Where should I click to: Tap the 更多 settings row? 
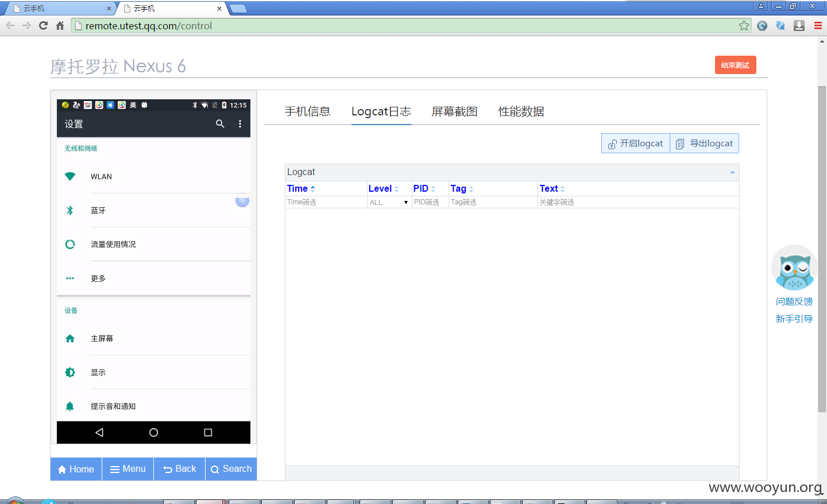point(153,278)
